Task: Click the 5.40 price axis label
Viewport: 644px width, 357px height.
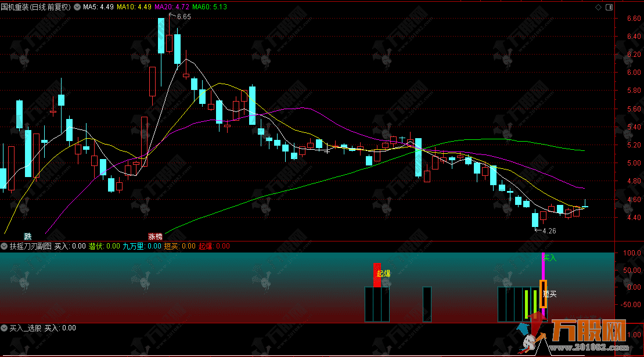Action: coord(634,127)
